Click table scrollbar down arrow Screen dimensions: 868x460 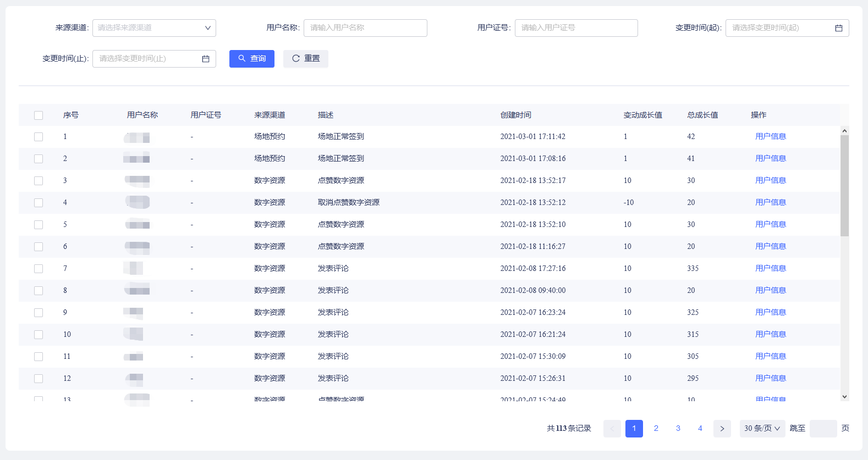point(844,397)
